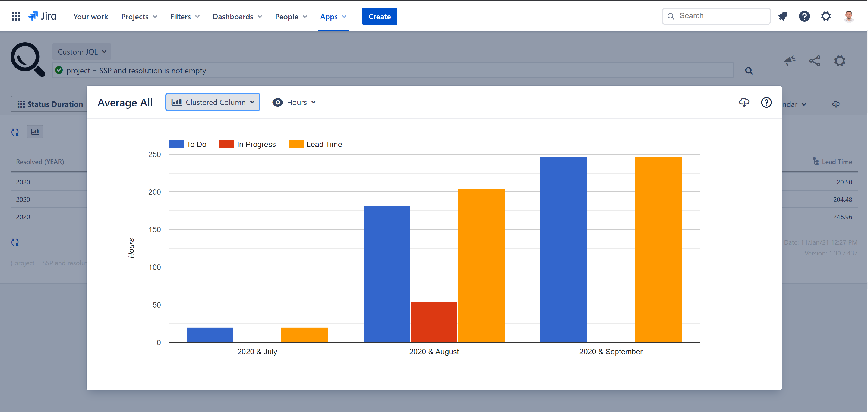This screenshot has height=412, width=868.
Task: Run the JQL search magnifier icon
Action: [x=748, y=71]
